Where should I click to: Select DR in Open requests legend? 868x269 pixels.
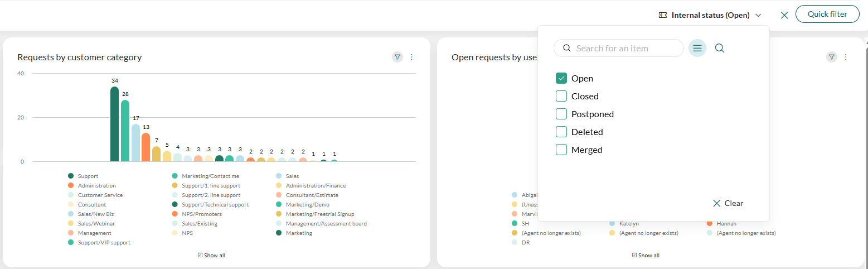pyautogui.click(x=521, y=243)
